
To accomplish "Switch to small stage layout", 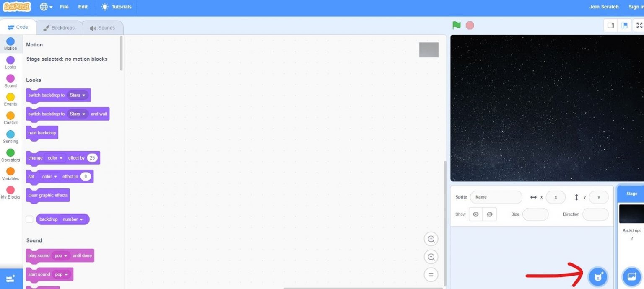I will pos(610,26).
